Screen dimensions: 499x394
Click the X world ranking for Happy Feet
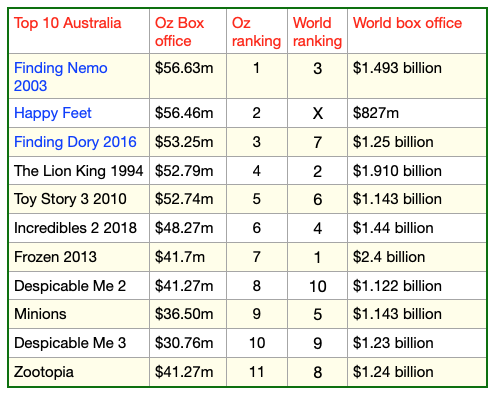[x=317, y=113]
